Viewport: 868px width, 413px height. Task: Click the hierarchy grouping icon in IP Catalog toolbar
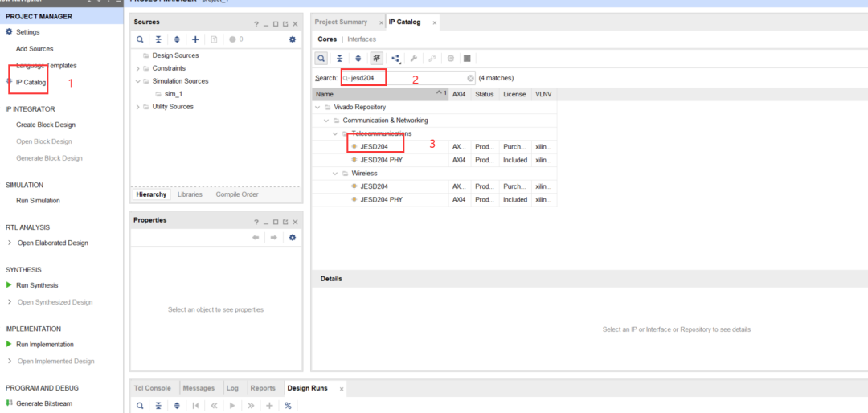pyautogui.click(x=395, y=58)
